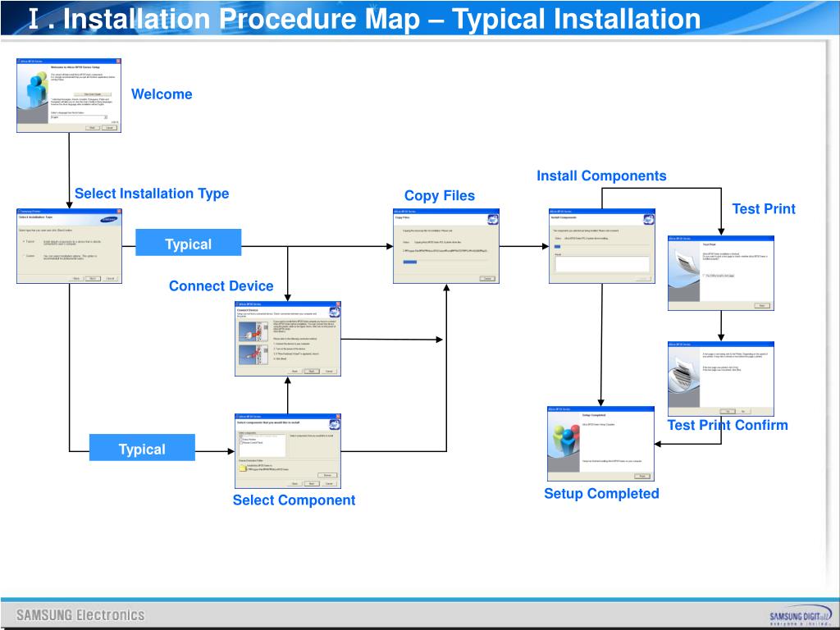Click Next in Connect Device dialog
The width and height of the screenshot is (840, 630).
tap(311, 372)
